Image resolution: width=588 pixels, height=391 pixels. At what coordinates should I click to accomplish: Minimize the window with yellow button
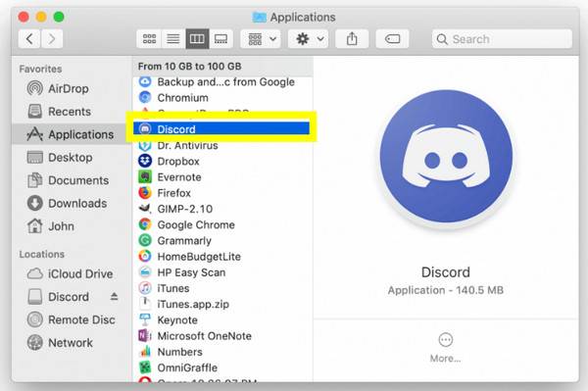(x=41, y=17)
